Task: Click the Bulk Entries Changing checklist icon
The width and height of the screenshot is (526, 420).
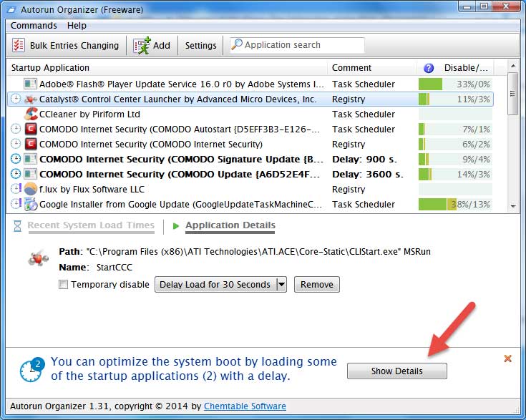Action: click(19, 45)
